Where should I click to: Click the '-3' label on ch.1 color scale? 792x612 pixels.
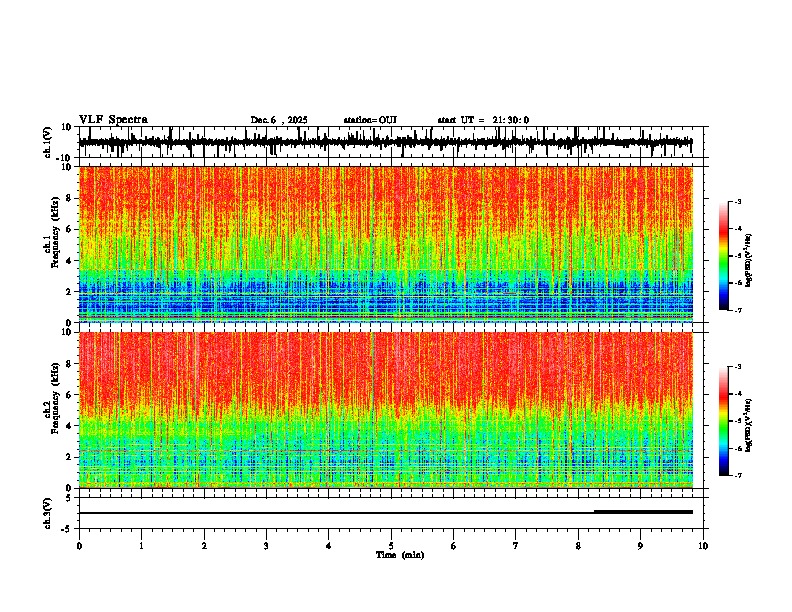(738, 202)
